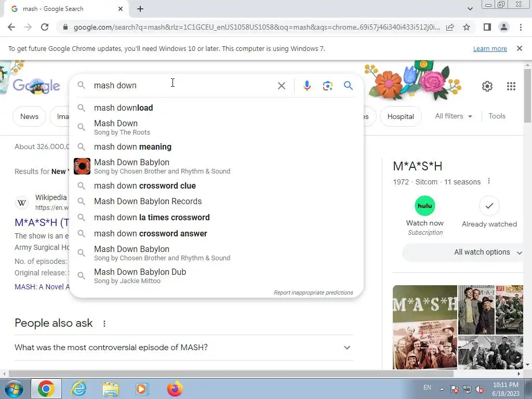
Task: Select the Hospital filter chip
Action: [401, 116]
